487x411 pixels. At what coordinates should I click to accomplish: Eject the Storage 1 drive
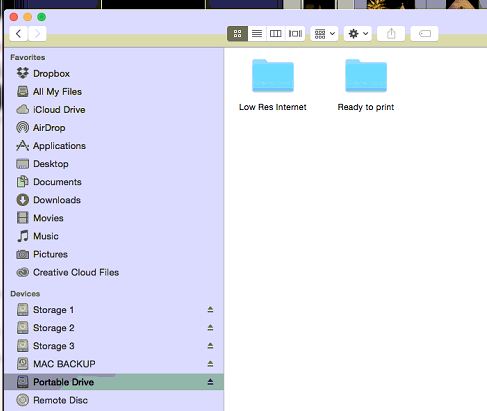210,310
